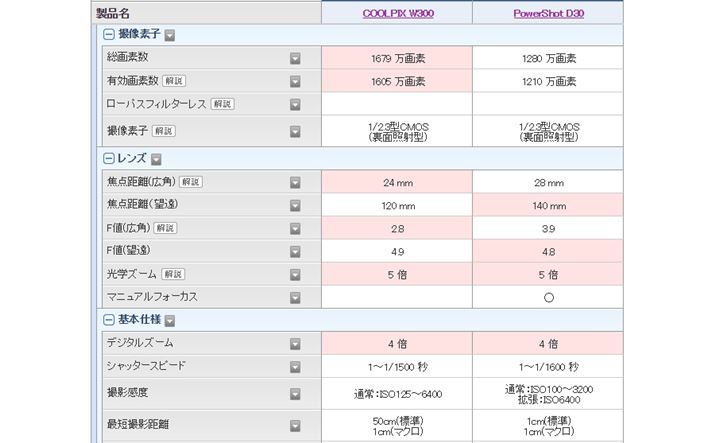Open 解説 for 焦点距離(広角)

coord(191,182)
